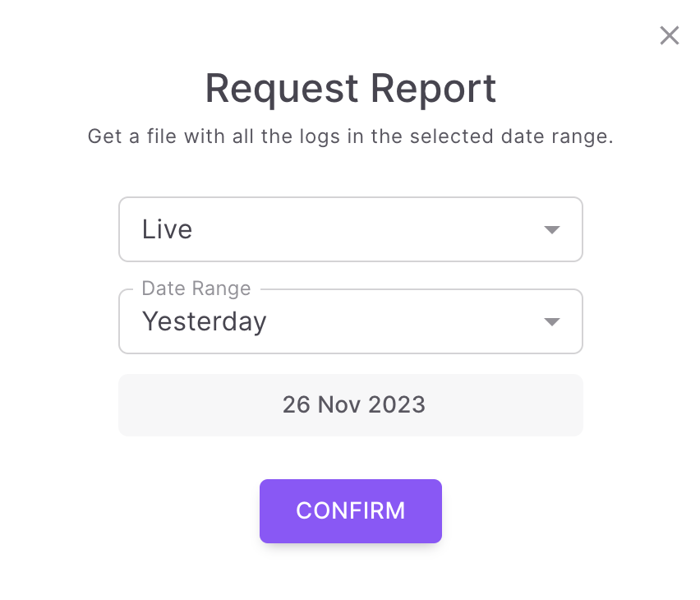Select the Yesterday value in Date Range
This screenshot has height=600, width=700.
click(205, 321)
